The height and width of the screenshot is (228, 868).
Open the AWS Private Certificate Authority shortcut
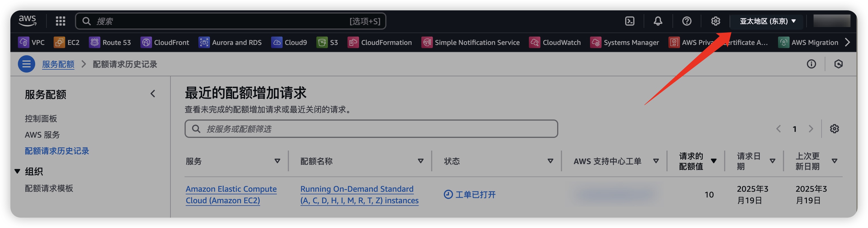pos(718,42)
